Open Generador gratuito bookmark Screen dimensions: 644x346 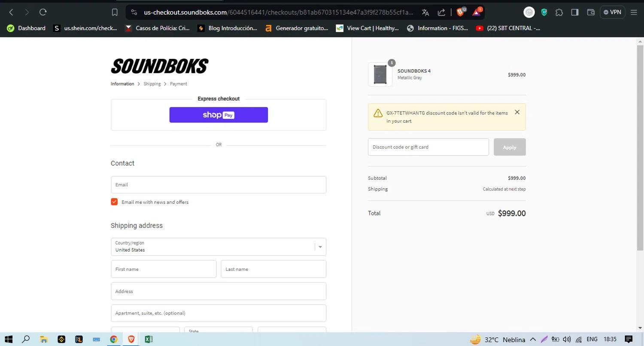(x=297, y=28)
